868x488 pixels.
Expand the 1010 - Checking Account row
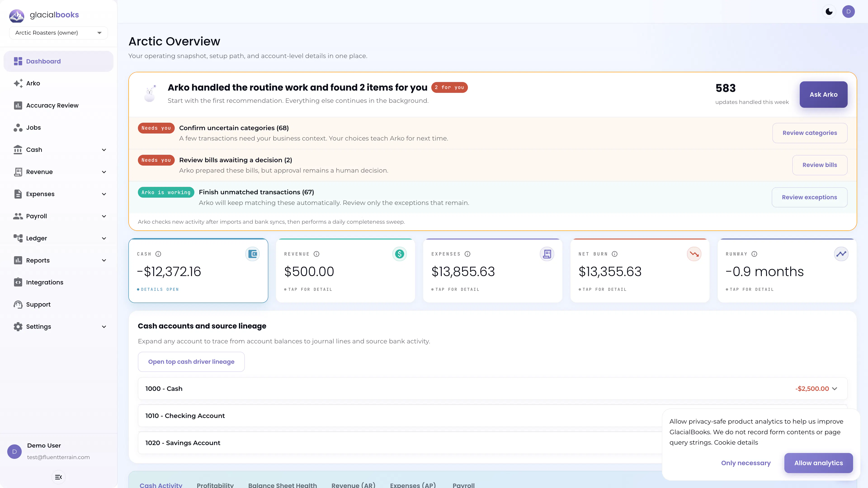click(400, 416)
